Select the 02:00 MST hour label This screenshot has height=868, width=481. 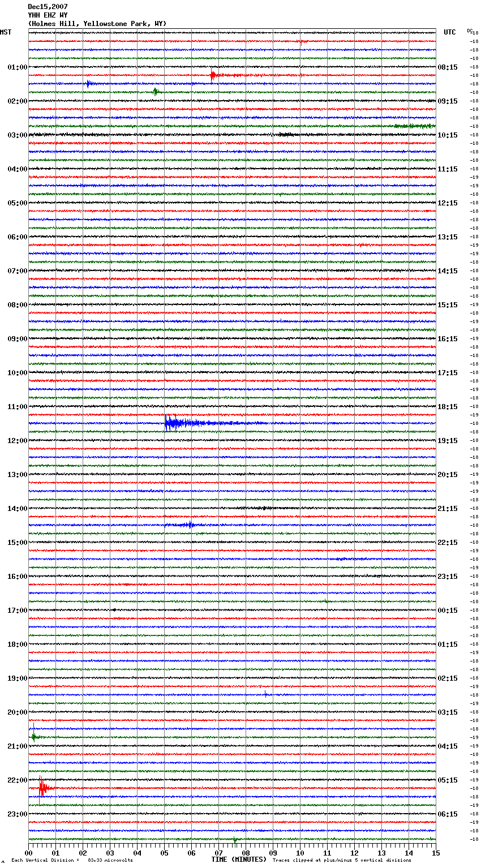pyautogui.click(x=18, y=101)
